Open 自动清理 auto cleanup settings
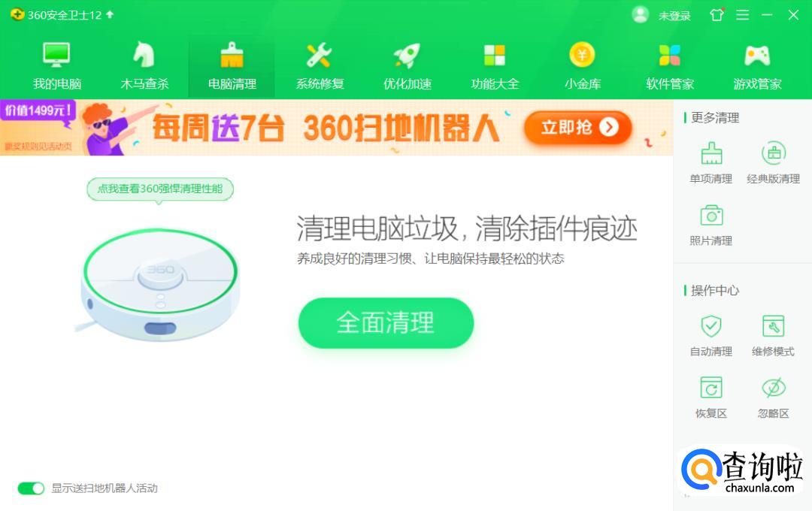812x511 pixels. [x=711, y=335]
